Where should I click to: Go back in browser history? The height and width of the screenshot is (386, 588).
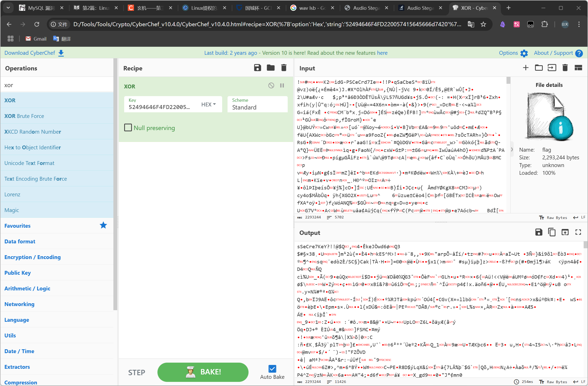9,24
